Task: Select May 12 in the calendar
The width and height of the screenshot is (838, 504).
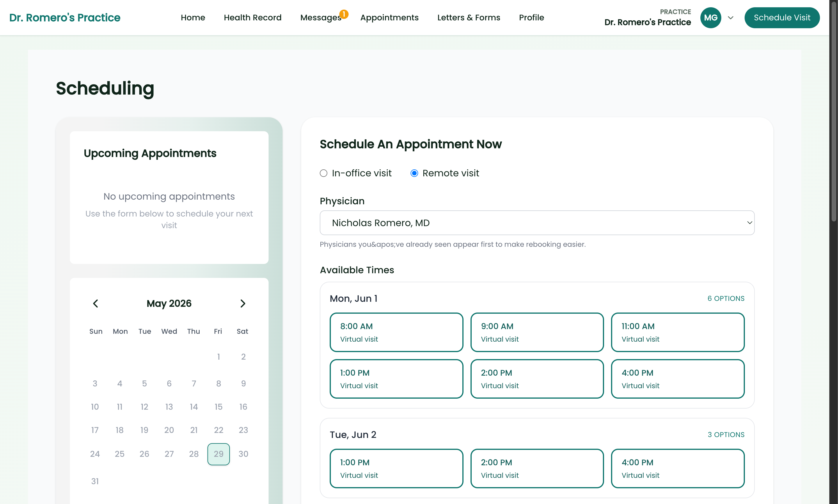Action: pos(144,407)
